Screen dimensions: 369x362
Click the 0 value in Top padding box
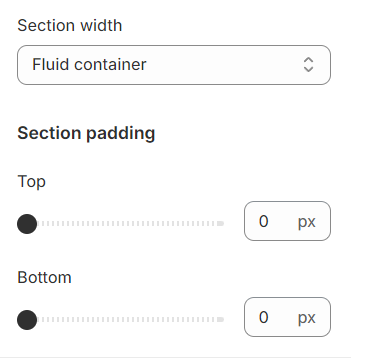click(x=264, y=221)
